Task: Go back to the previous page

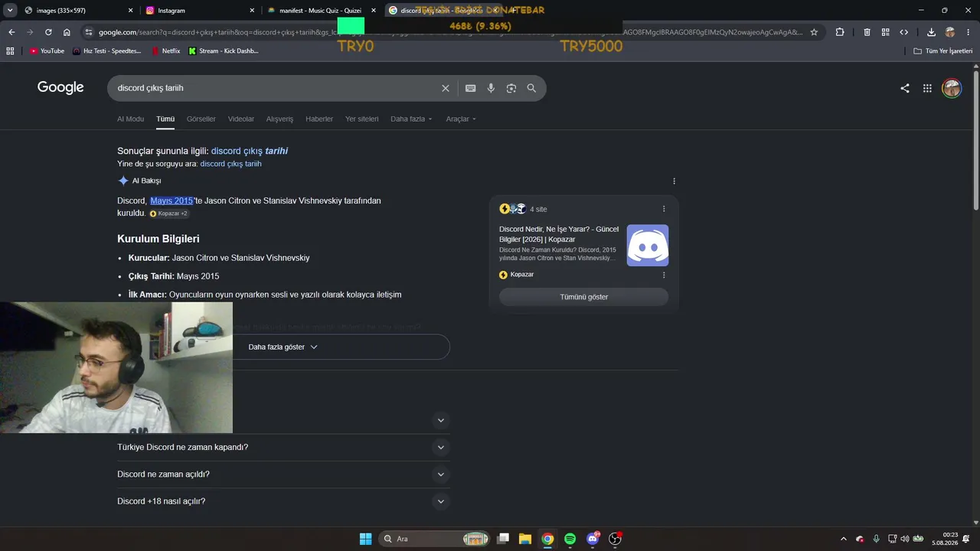Action: click(11, 32)
